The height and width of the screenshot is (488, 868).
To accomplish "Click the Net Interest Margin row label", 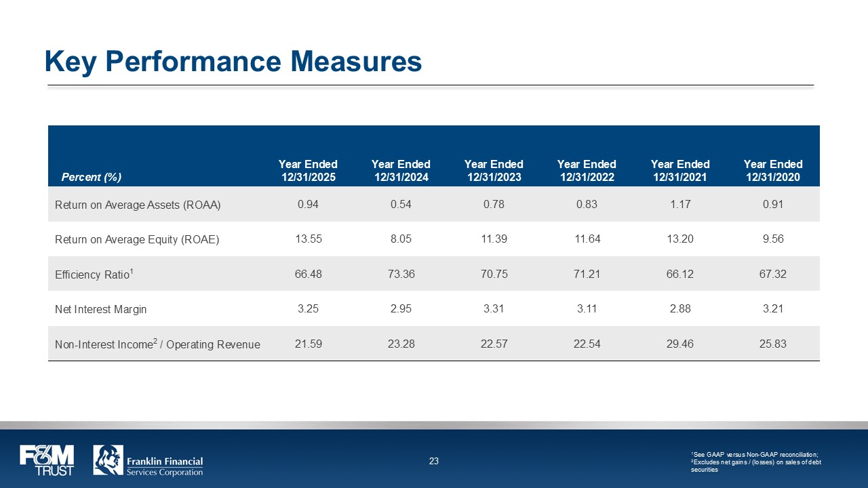I will pyautogui.click(x=100, y=309).
